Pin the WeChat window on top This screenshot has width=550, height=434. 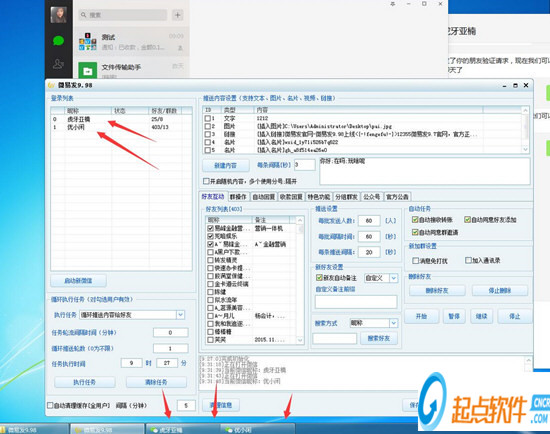pyautogui.click(x=393, y=4)
